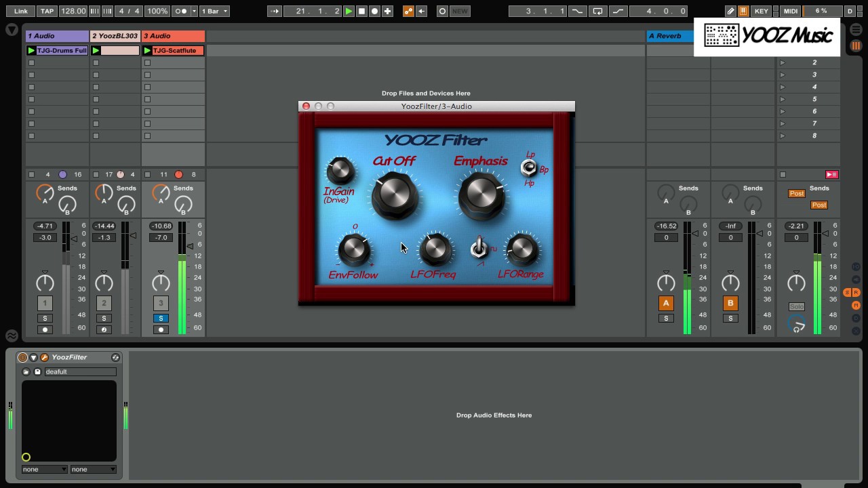The width and height of the screenshot is (868, 488).
Task: Toggle track 1 activator button
Action: pos(45,303)
